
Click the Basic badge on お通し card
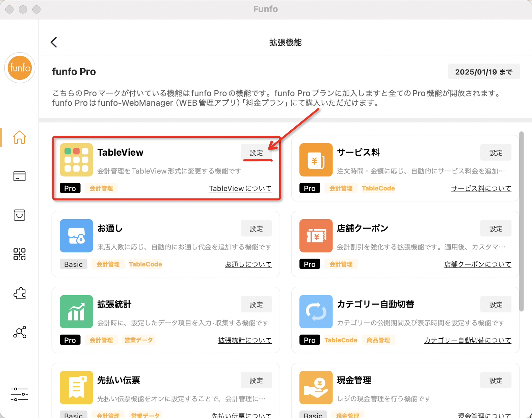(x=74, y=264)
